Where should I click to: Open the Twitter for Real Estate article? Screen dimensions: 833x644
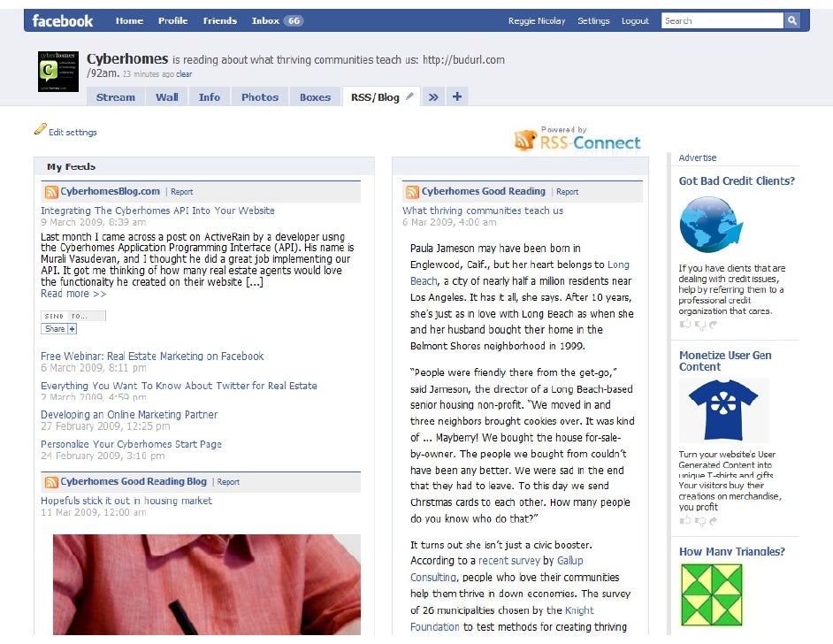[179, 386]
